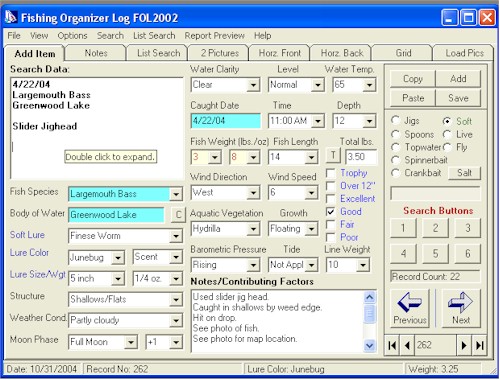Click the T button beside Total lbs.
Screen dimensions: 500x380
[x=333, y=155]
